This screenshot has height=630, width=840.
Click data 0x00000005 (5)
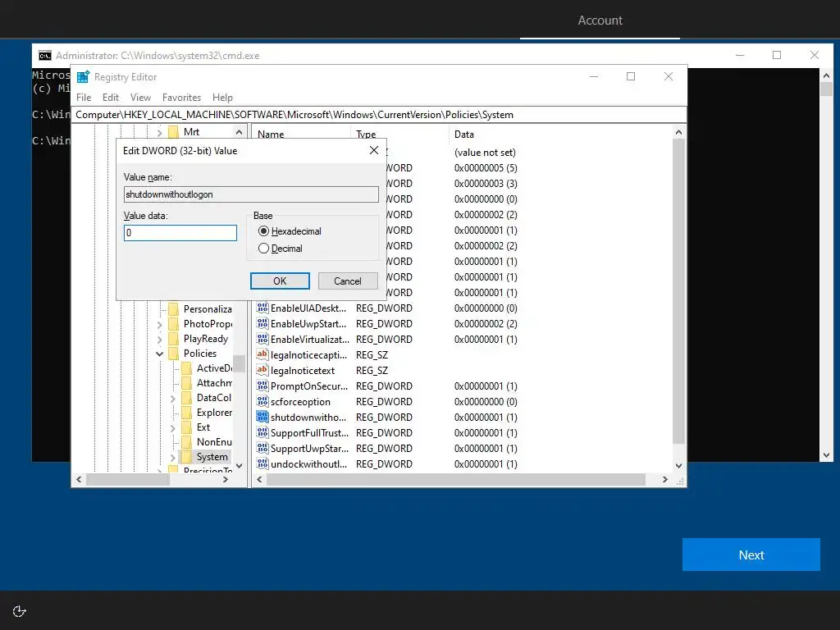[486, 168]
